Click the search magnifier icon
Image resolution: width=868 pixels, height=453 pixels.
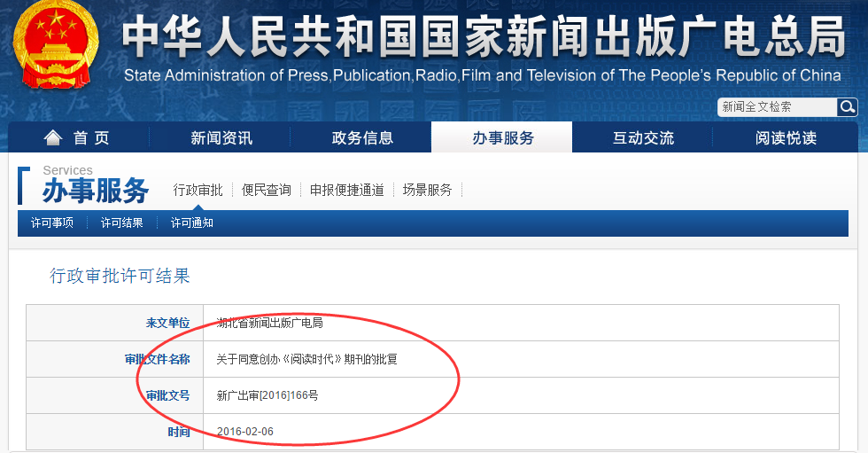[847, 107]
